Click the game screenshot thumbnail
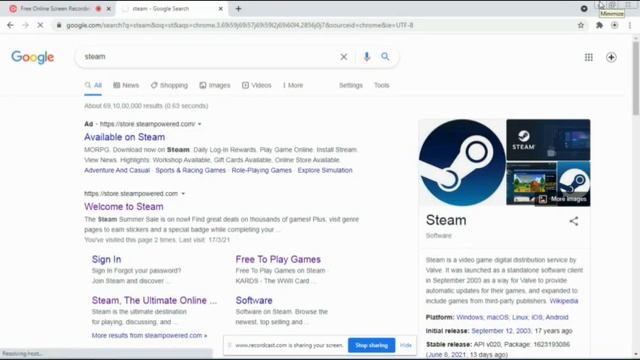Viewport: 640px width, 360px height. (x=531, y=183)
